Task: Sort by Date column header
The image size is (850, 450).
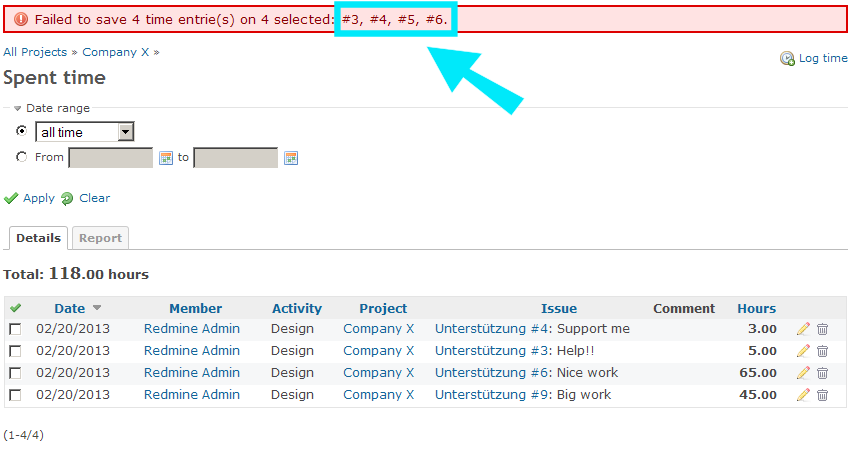Action: point(70,308)
